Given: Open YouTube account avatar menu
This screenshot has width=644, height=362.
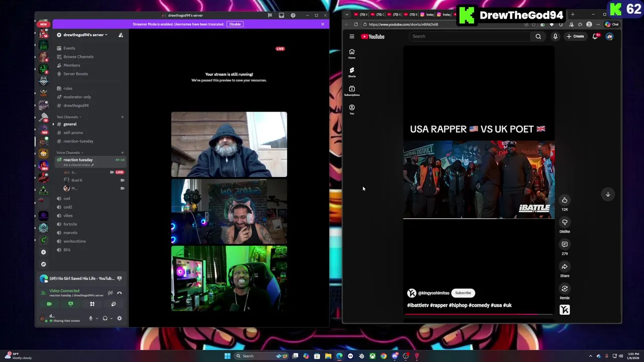Looking at the screenshot, I should tap(609, 36).
